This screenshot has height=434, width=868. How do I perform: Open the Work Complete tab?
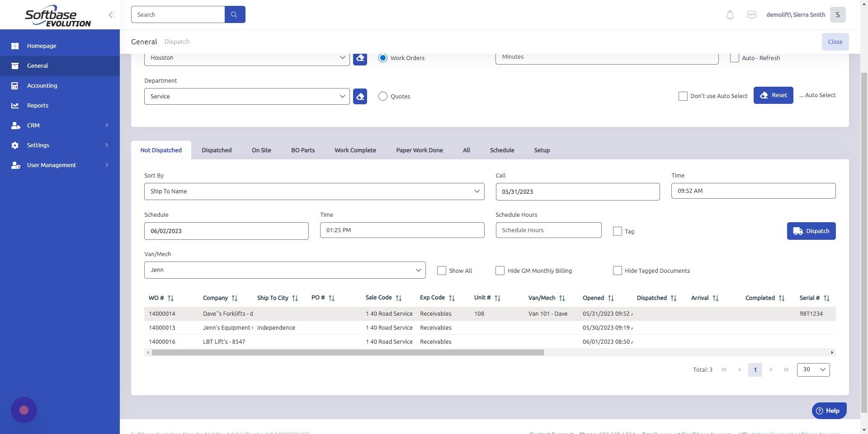tap(355, 150)
